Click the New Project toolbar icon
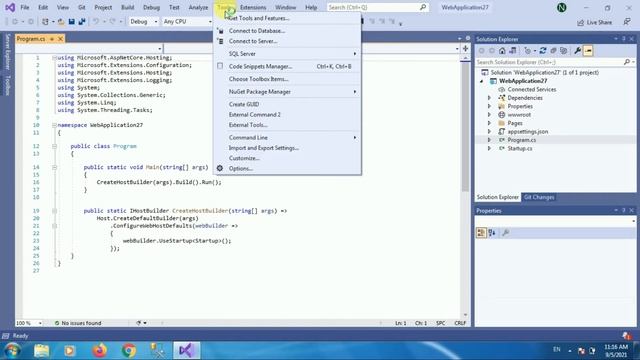 tap(45, 22)
